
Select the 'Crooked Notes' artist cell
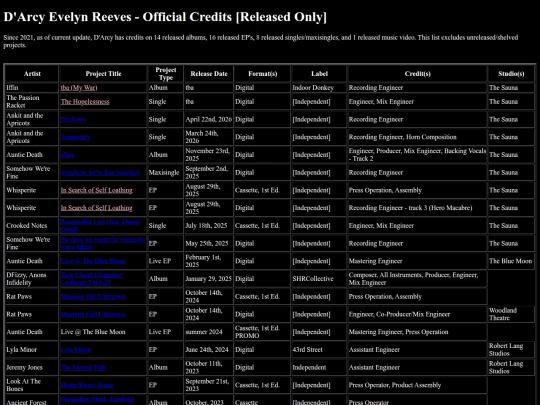click(x=32, y=226)
